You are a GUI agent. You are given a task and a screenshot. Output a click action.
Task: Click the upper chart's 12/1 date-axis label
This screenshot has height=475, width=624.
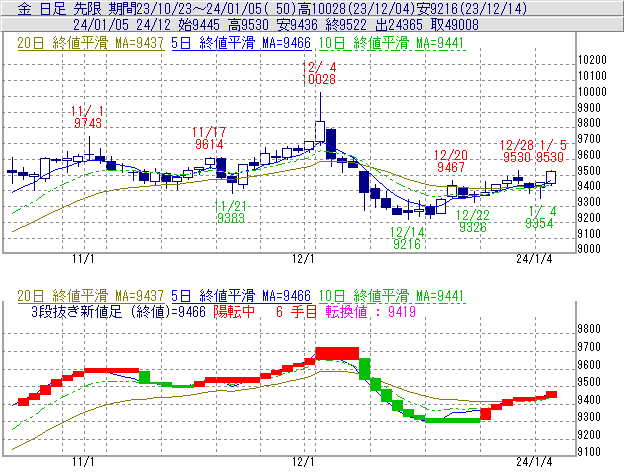[x=303, y=259]
